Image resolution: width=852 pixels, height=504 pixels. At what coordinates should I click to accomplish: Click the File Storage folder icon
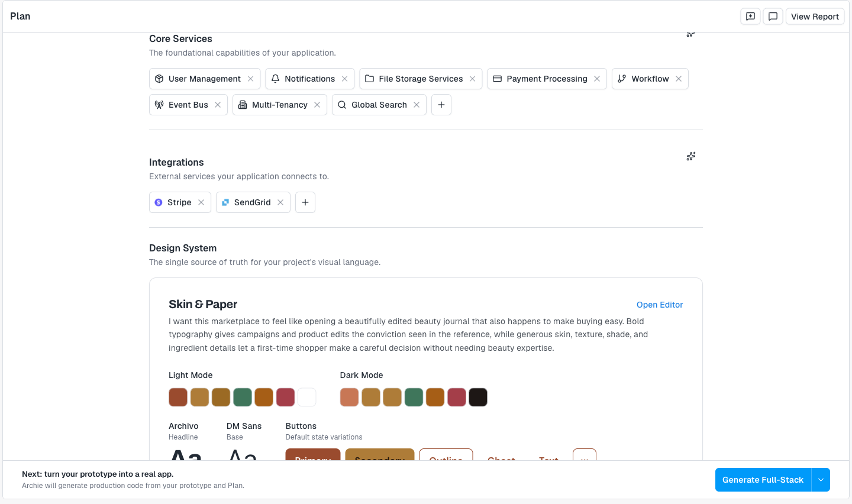[369, 79]
